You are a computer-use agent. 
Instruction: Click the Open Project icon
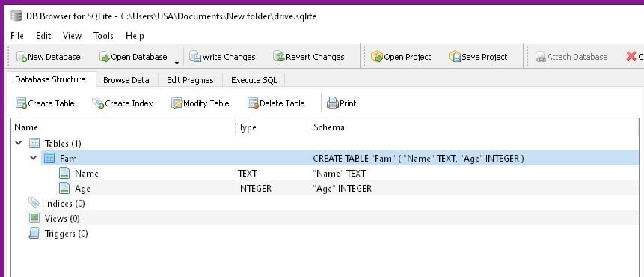[x=377, y=57]
